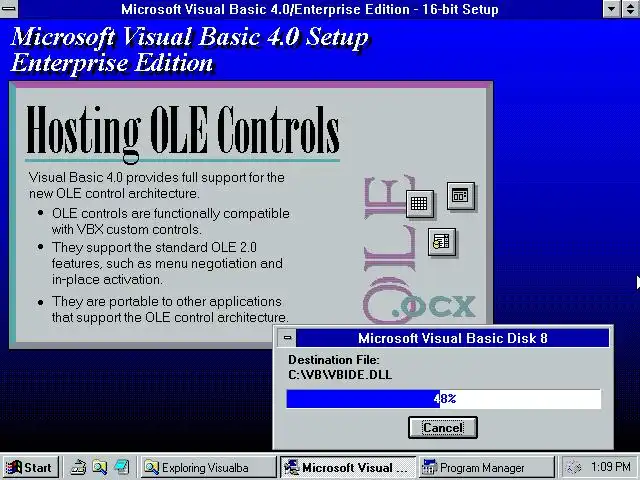Viewport: 640px width, 480px height.
Task: Click the 'Enterprise Edition' banner text
Action: click(x=111, y=63)
